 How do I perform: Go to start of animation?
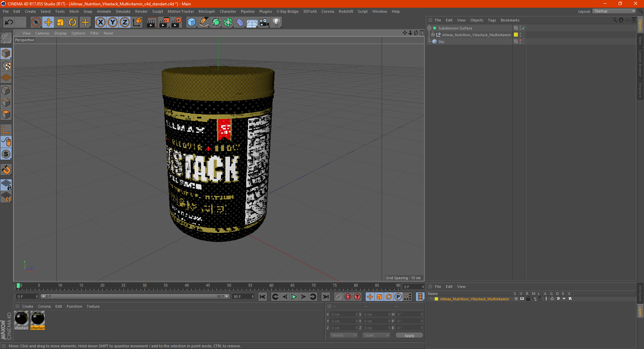pyautogui.click(x=263, y=297)
